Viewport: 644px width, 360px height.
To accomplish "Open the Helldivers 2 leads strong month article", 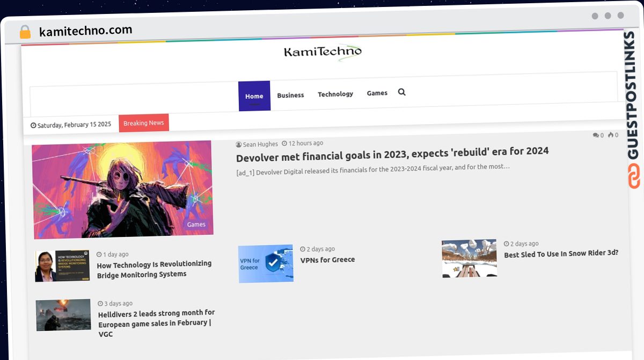I will click(156, 323).
